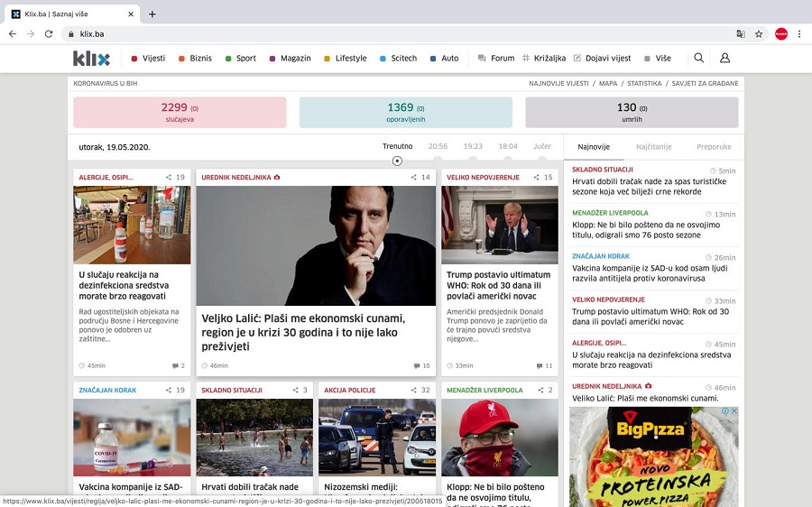Viewport: 812px width, 507px height.
Task: Open the Statistika coronavirus link
Action: (x=644, y=83)
